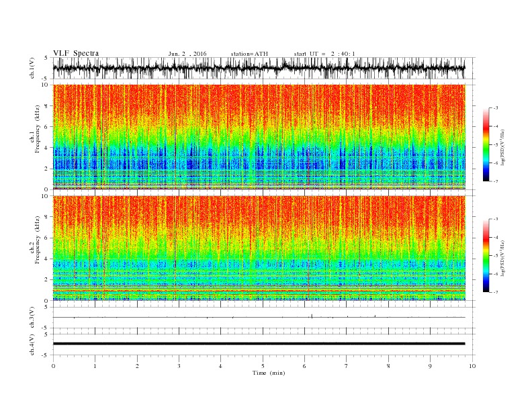
Task: Click the ch.1 spectrogram color scale bar
Action: [486, 144]
